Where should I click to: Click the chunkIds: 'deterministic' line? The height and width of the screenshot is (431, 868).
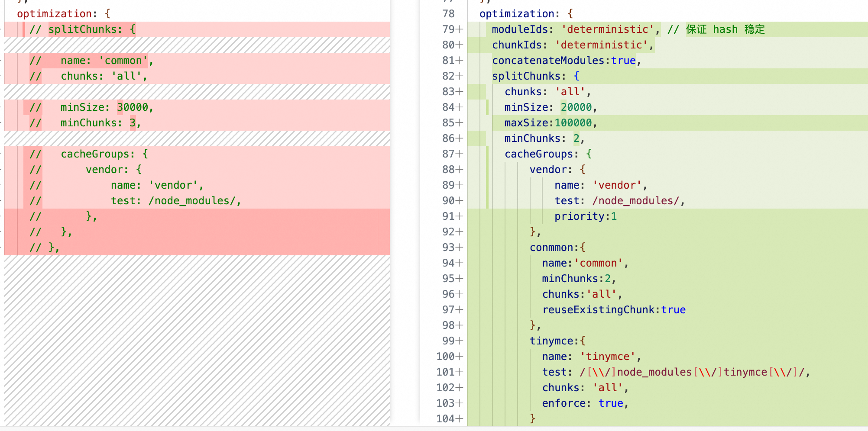[x=573, y=45]
